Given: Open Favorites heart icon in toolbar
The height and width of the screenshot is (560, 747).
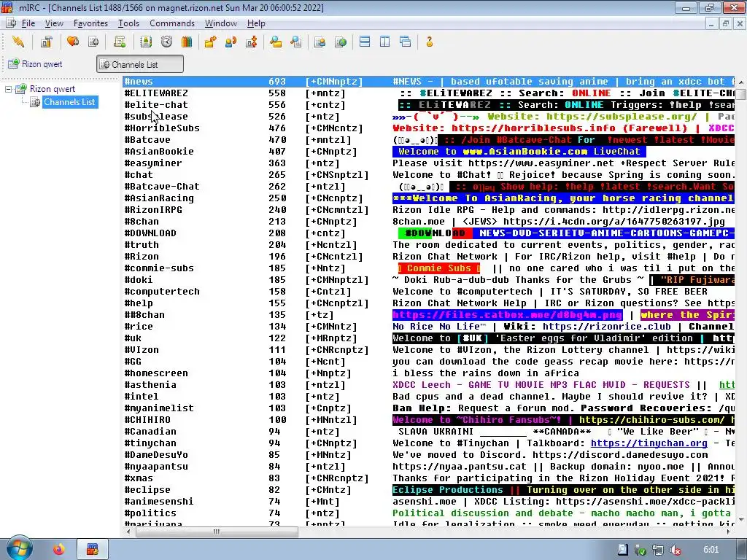Looking at the screenshot, I should [x=73, y=42].
